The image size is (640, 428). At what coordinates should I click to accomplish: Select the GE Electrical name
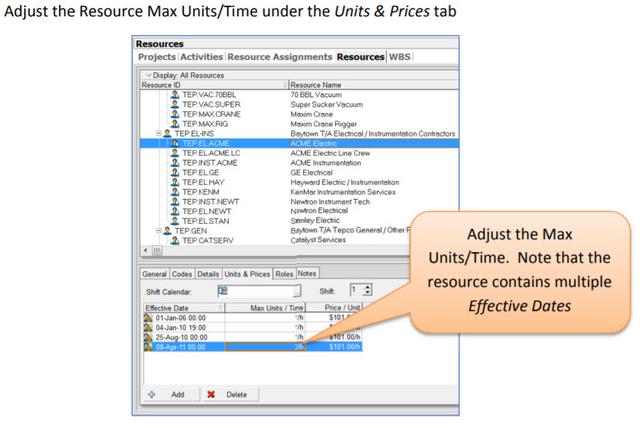[311, 172]
